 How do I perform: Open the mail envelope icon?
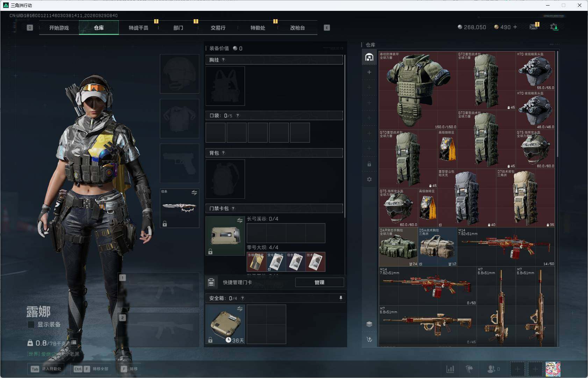pos(533,27)
